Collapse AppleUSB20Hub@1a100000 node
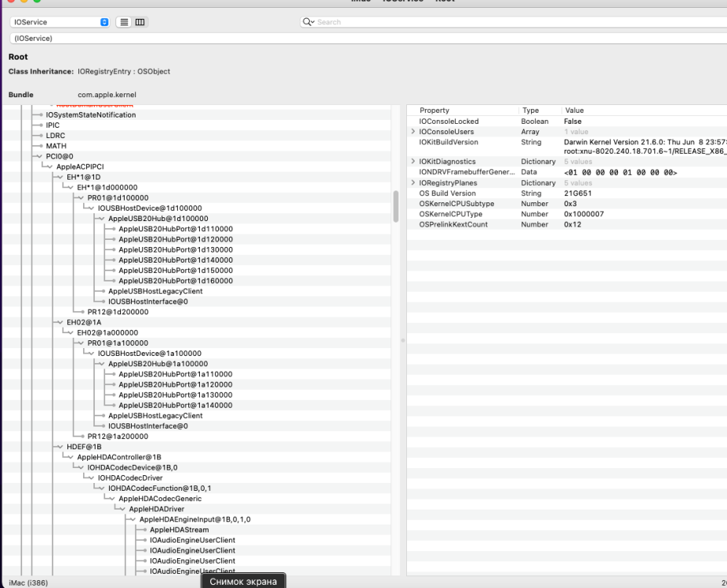Viewport: 727px width, 588px height. (102, 364)
